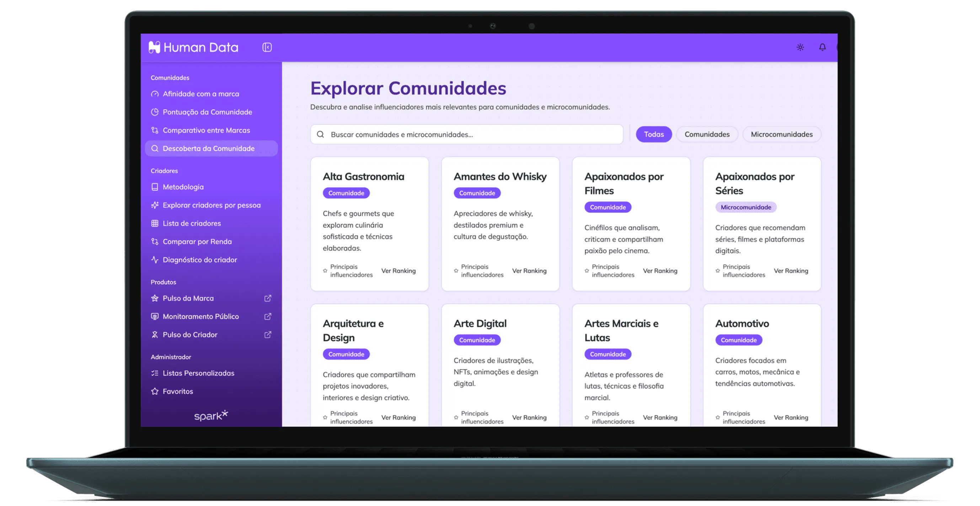
Task: Select the Todas filter
Action: (654, 135)
